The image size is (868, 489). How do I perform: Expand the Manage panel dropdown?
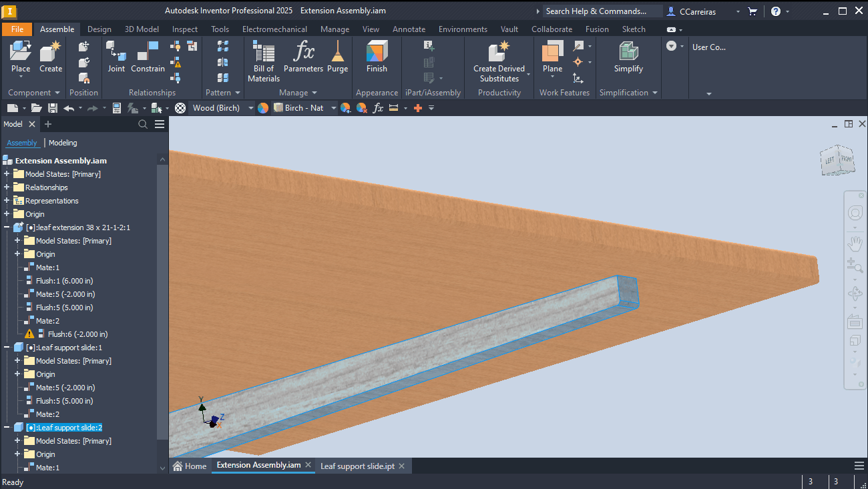coord(314,93)
